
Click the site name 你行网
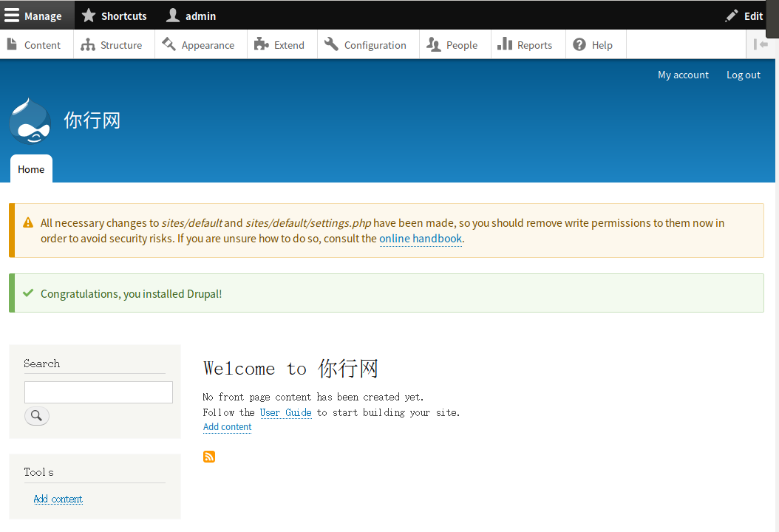92,120
